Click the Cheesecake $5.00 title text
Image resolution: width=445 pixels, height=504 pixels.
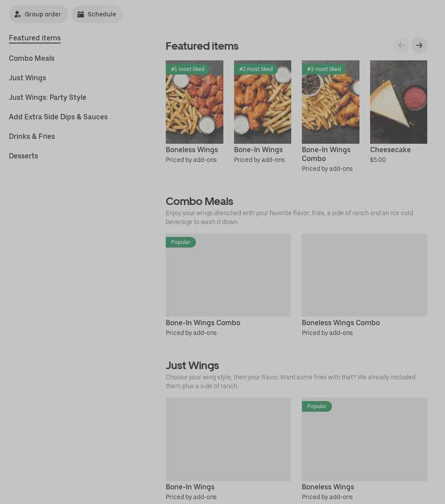tap(390, 150)
